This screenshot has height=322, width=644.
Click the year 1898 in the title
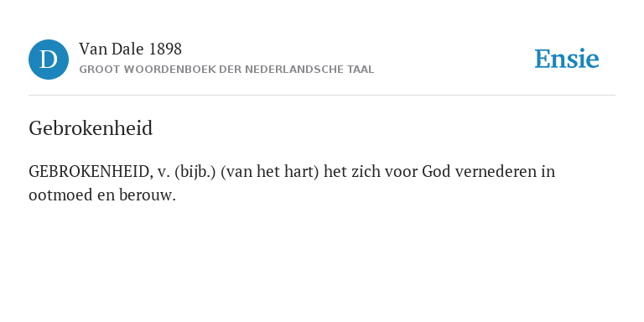point(165,49)
